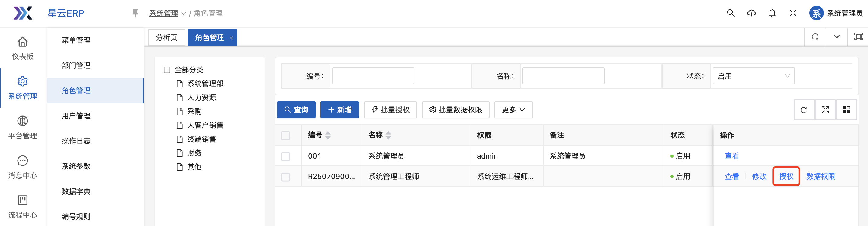Tick the checkbox for role 001
The height and width of the screenshot is (226, 868).
pos(285,156)
